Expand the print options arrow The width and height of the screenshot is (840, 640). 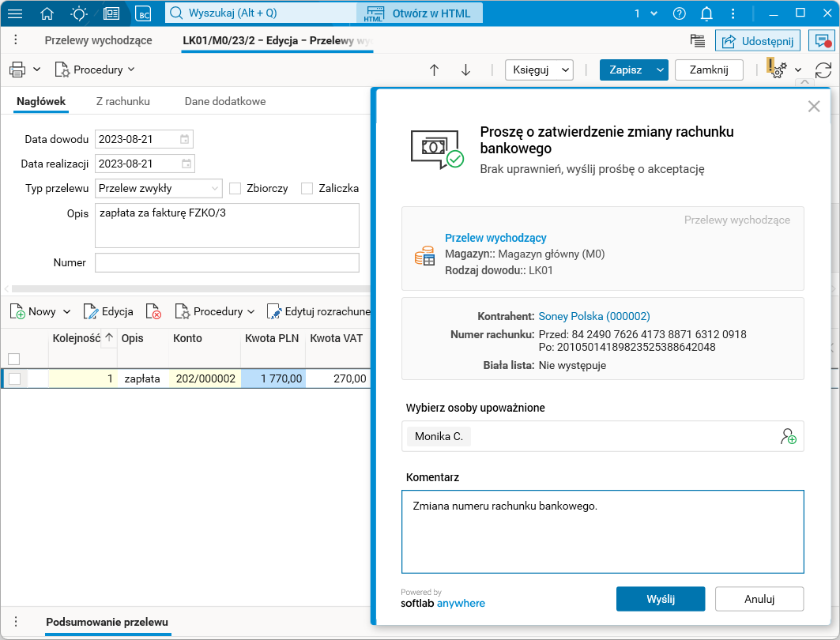(37, 70)
